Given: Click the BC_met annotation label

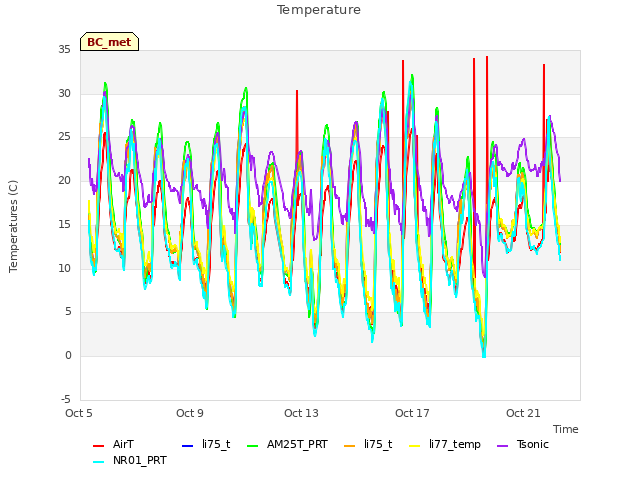Looking at the screenshot, I should point(109,42).
